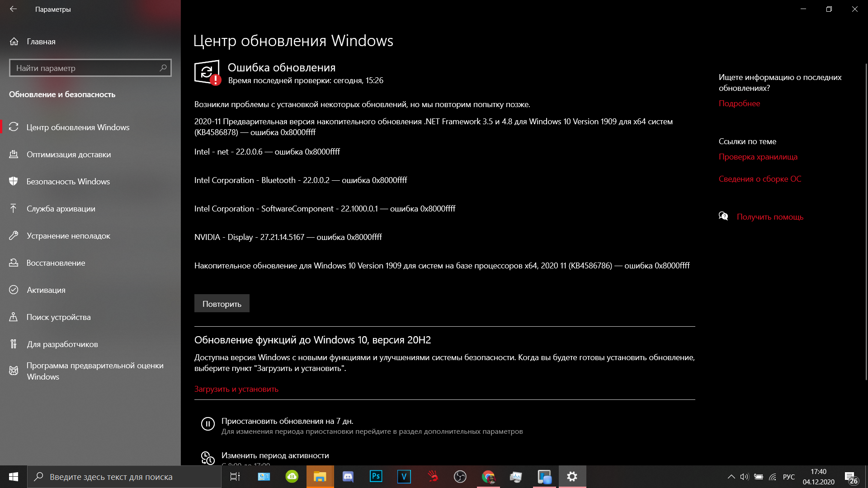
Task: Click the Подробнее link
Action: 740,103
